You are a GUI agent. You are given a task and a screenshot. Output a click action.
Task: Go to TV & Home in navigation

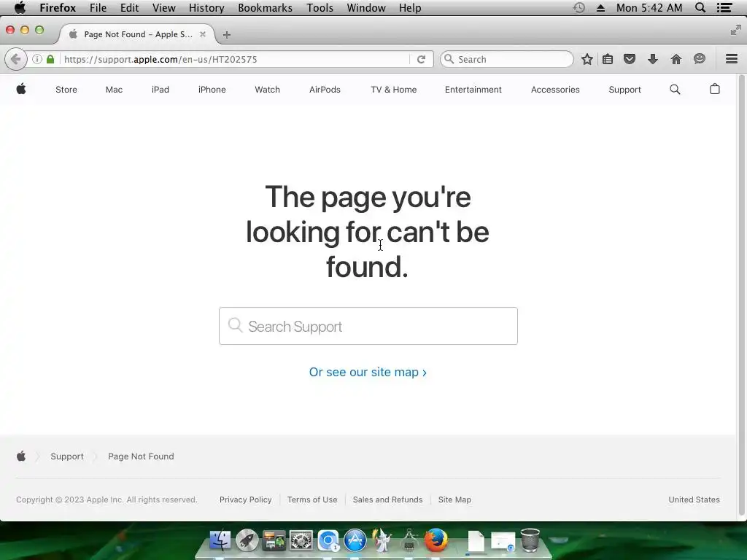click(393, 90)
